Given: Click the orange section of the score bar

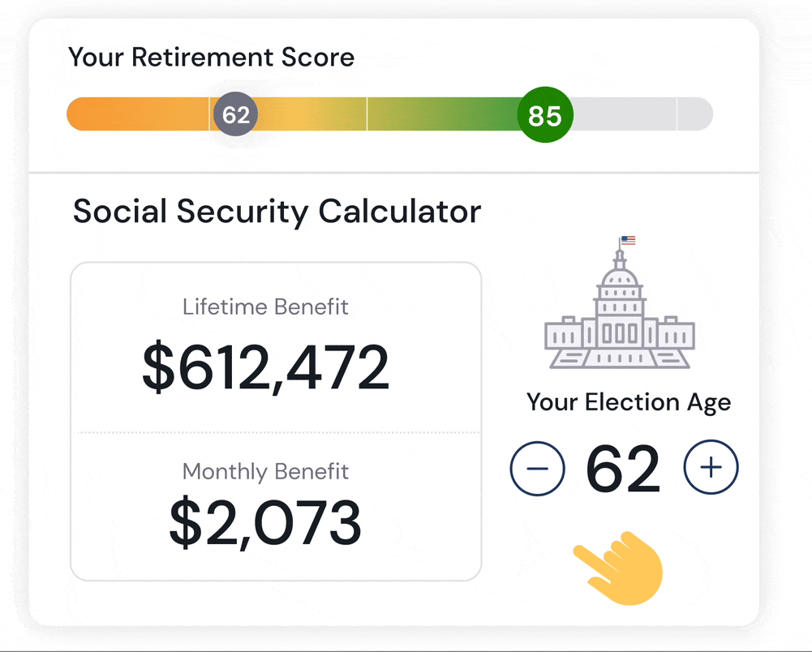Looking at the screenshot, I should click(x=138, y=114).
